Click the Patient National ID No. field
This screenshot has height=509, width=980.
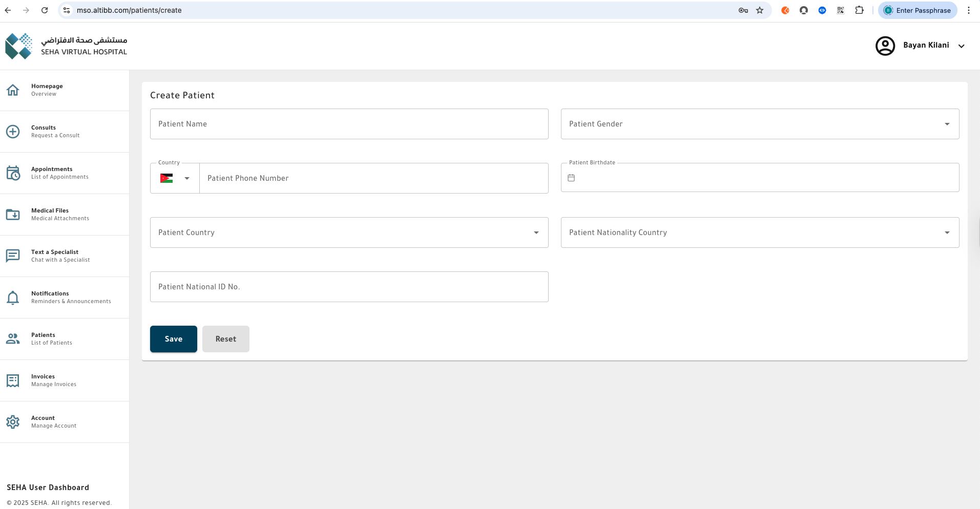point(349,287)
